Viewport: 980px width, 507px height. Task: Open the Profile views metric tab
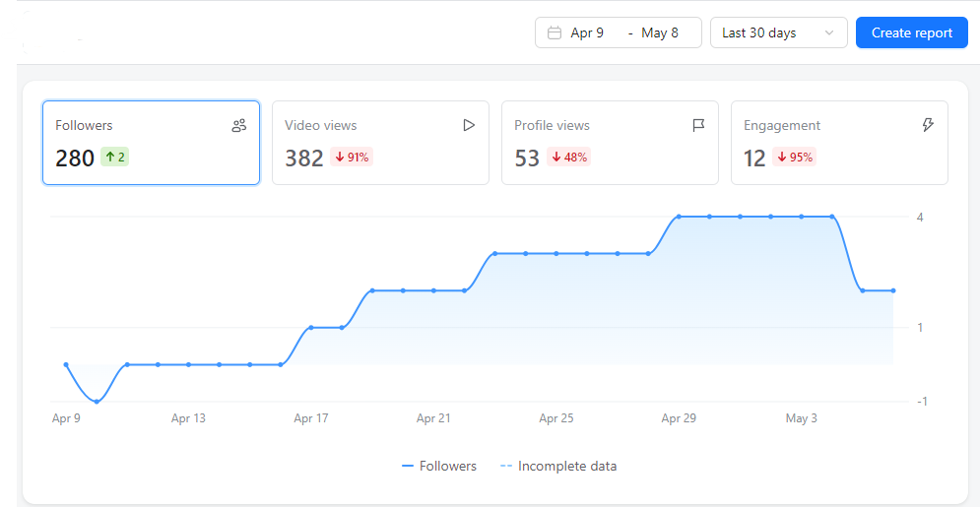click(x=610, y=143)
